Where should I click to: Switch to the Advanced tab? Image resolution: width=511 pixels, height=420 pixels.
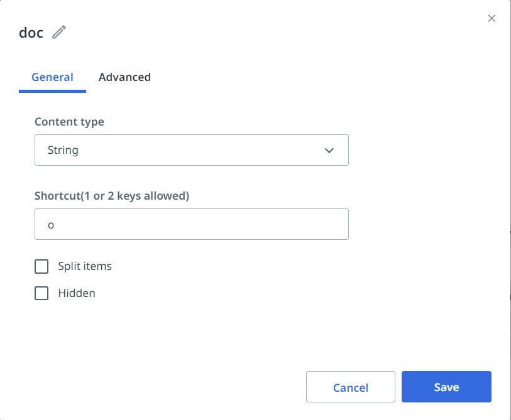pos(124,77)
